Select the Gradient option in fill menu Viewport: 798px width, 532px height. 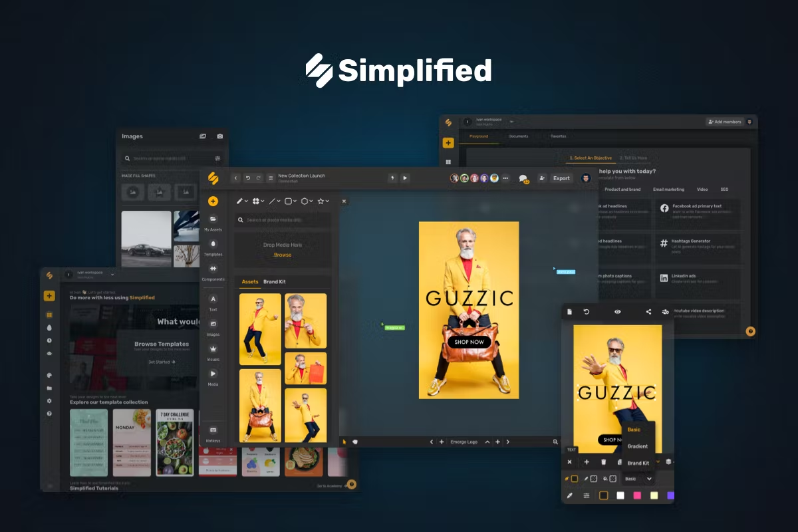(x=637, y=446)
